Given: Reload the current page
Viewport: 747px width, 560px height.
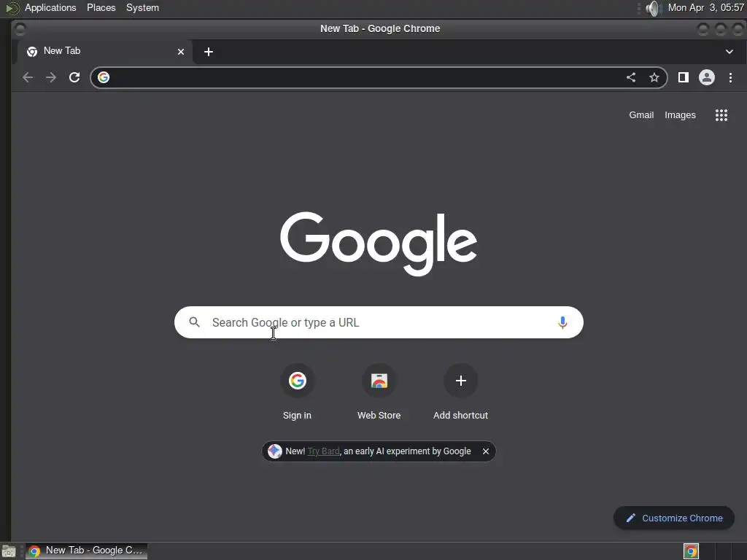Looking at the screenshot, I should tap(74, 77).
